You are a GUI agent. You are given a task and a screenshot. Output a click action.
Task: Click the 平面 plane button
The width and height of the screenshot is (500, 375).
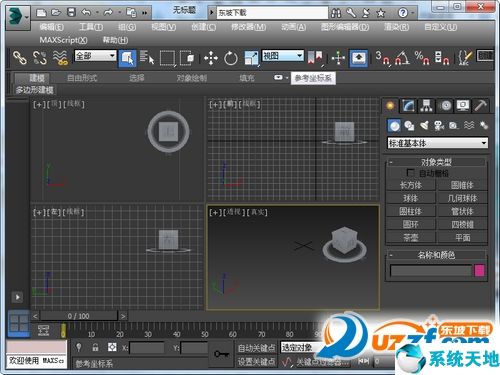click(x=463, y=237)
